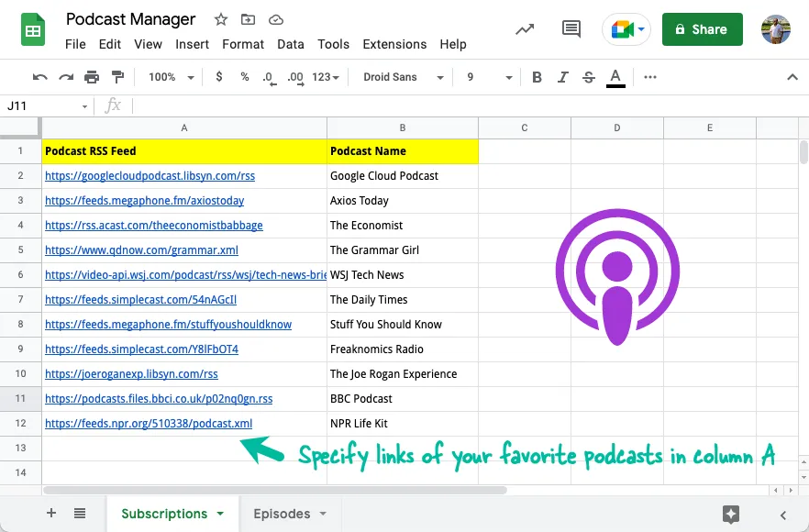Viewport: 809px width, 532px height.
Task: Click the Print icon
Action: point(92,77)
